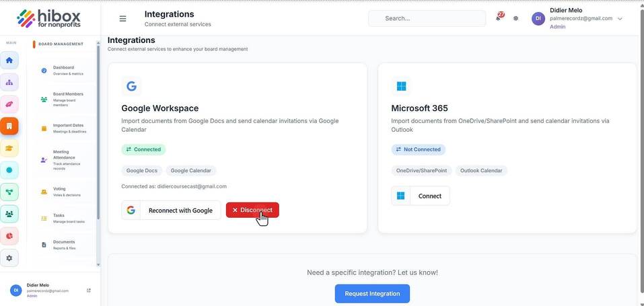Click the hibox for nonprofits logo
Viewport: 644px width, 306px height.
(x=48, y=18)
